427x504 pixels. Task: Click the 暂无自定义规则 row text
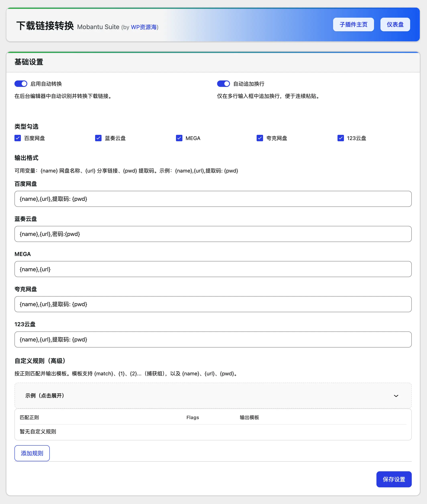tap(38, 432)
